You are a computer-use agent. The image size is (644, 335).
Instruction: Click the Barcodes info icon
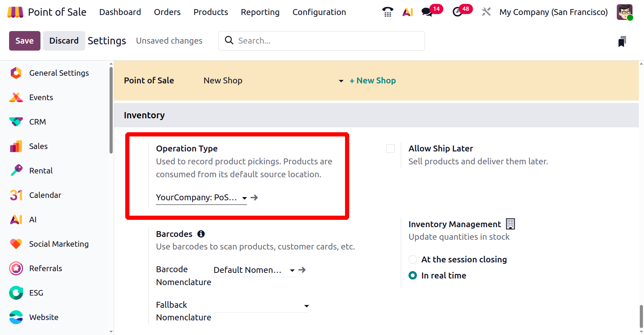pyautogui.click(x=201, y=234)
